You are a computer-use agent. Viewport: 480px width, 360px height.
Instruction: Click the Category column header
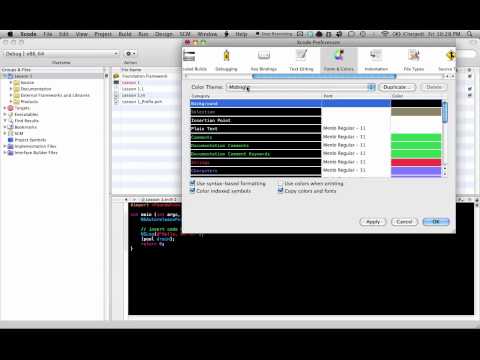[x=256, y=96]
